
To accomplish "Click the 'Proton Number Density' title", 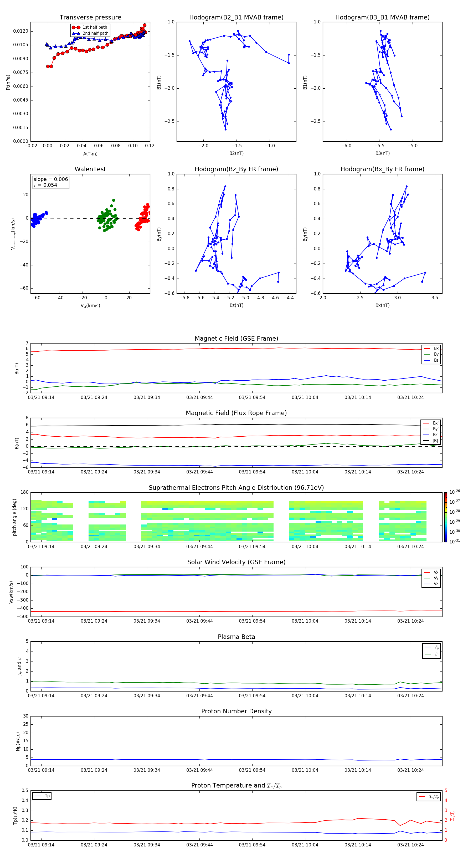I will pyautogui.click(x=236, y=712).
